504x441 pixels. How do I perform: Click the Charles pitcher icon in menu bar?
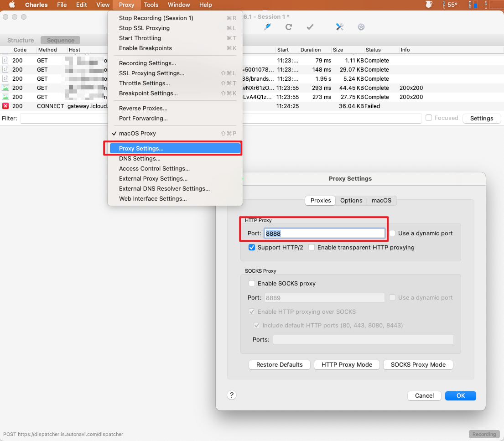(x=429, y=5)
